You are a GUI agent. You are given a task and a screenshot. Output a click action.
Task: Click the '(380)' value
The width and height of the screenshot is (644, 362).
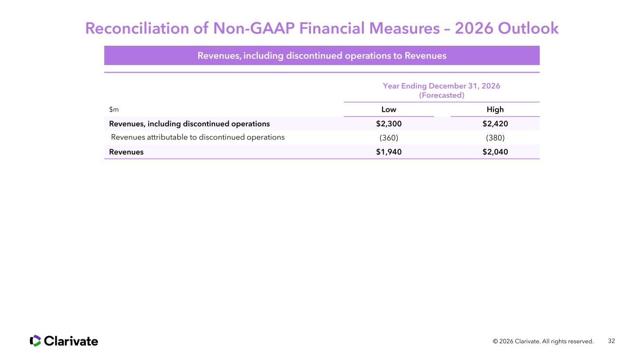pyautogui.click(x=495, y=138)
